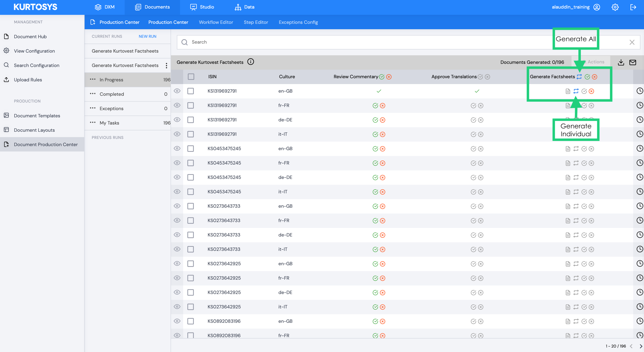The width and height of the screenshot is (644, 352).
Task: Open the Studio menu
Action: tap(202, 7)
